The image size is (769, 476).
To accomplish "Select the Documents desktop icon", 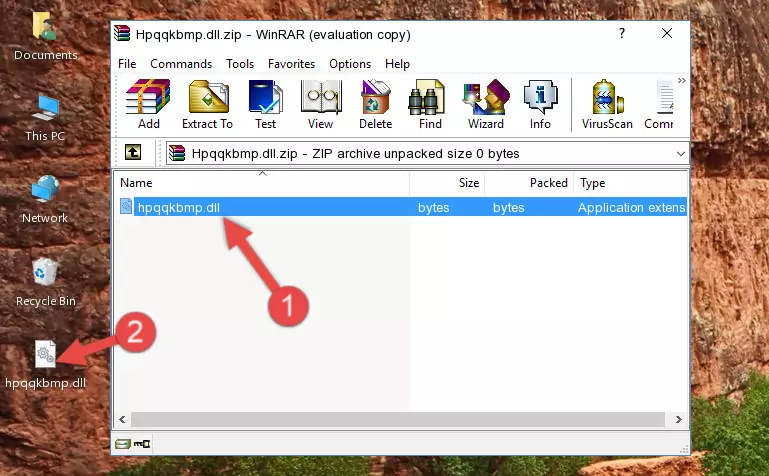I will [x=46, y=37].
